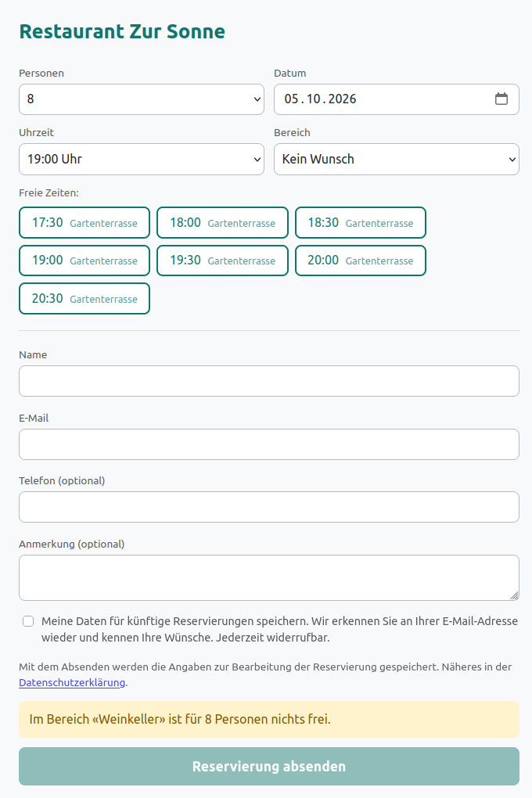Pick the 20:00 Gartenterrasse time slot
Viewport: 532px width, 798px height.
click(x=361, y=261)
